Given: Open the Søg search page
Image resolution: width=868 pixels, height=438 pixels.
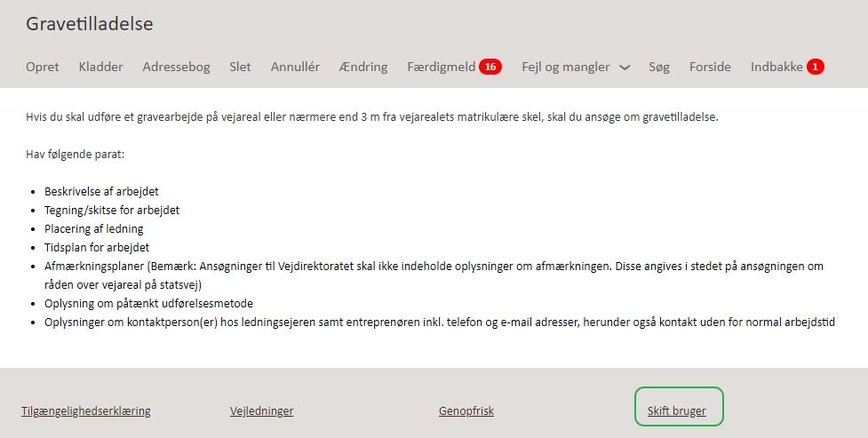Looking at the screenshot, I should (x=659, y=67).
